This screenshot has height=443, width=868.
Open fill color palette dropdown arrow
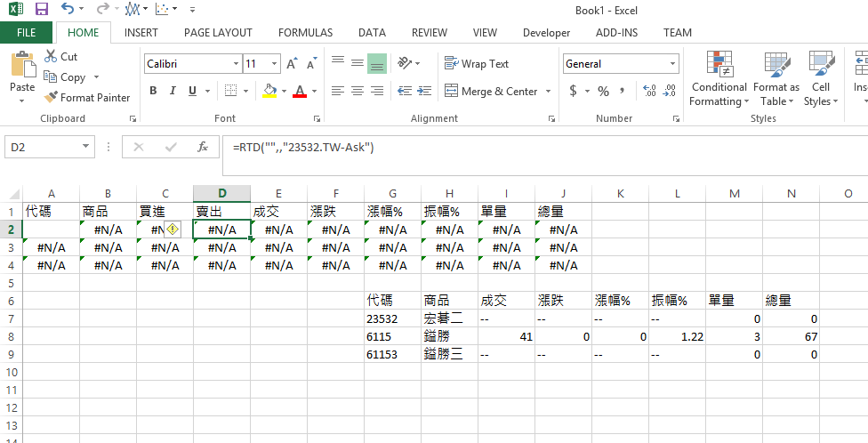[x=284, y=91]
